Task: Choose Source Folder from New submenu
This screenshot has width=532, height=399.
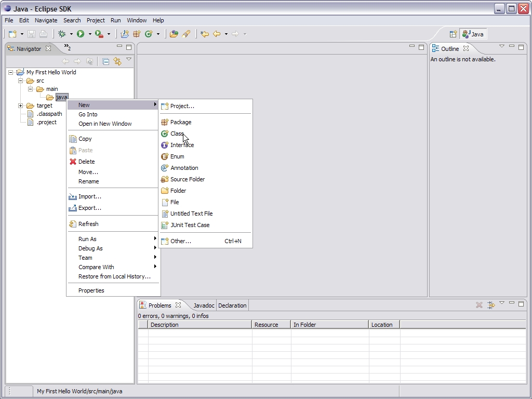Action: tap(206, 179)
